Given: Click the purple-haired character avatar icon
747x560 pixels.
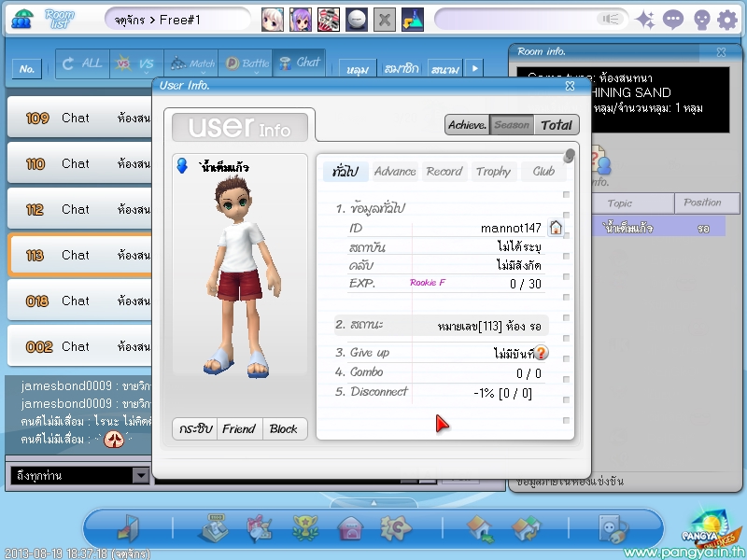Looking at the screenshot, I should tap(301, 20).
